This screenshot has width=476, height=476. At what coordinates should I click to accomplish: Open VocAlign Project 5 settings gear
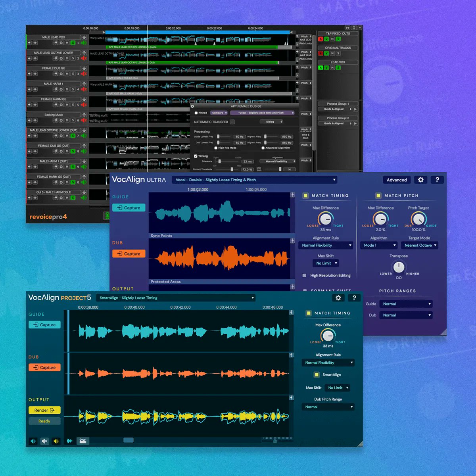click(338, 298)
